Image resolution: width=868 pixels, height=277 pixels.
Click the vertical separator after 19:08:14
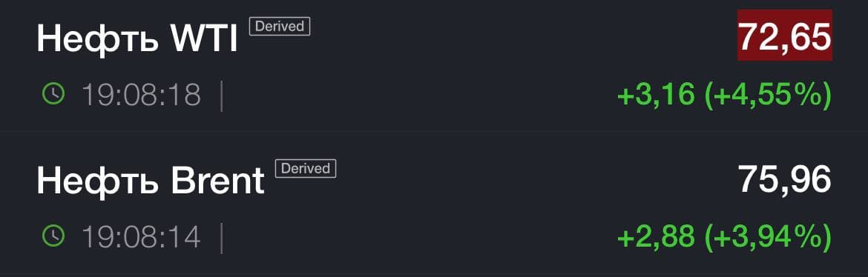(x=222, y=238)
